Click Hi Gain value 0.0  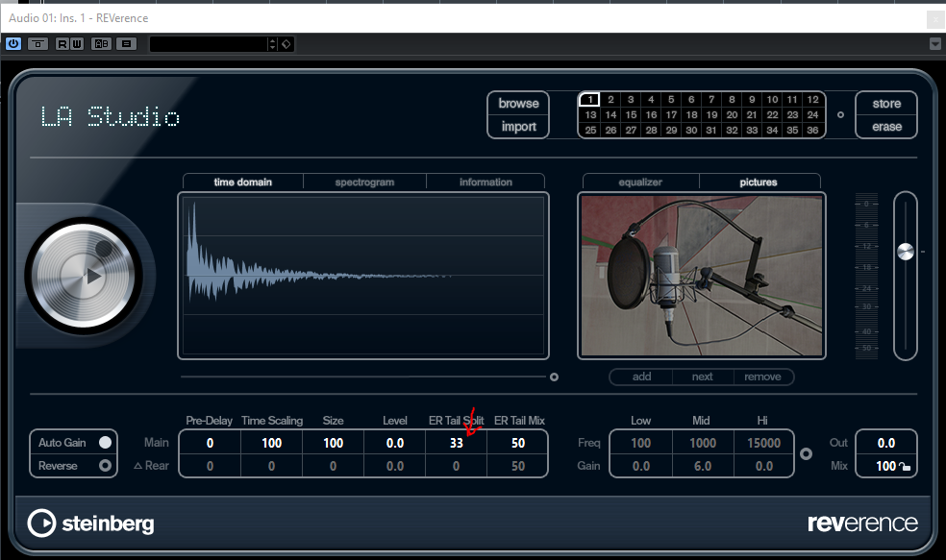(x=763, y=466)
